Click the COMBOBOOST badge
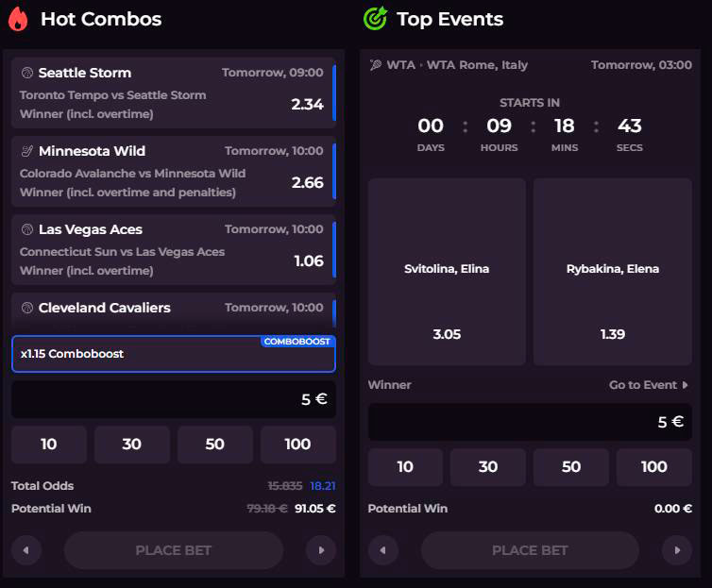Screen dimensions: 712x588 click(x=297, y=342)
